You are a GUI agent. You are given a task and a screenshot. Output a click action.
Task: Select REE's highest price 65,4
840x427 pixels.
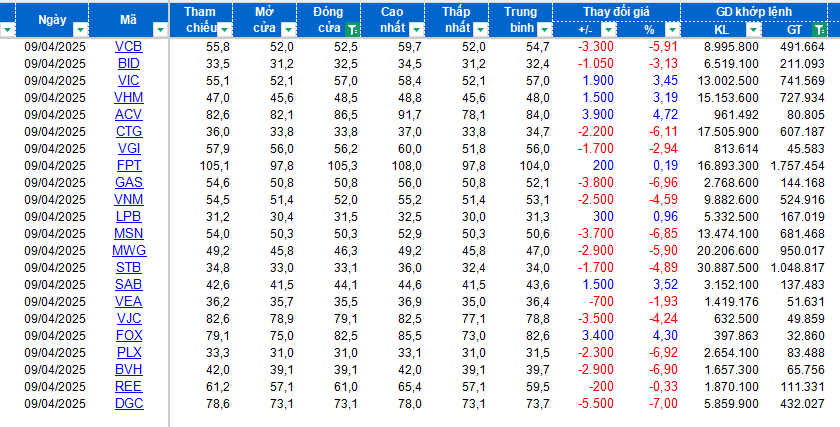pos(410,386)
